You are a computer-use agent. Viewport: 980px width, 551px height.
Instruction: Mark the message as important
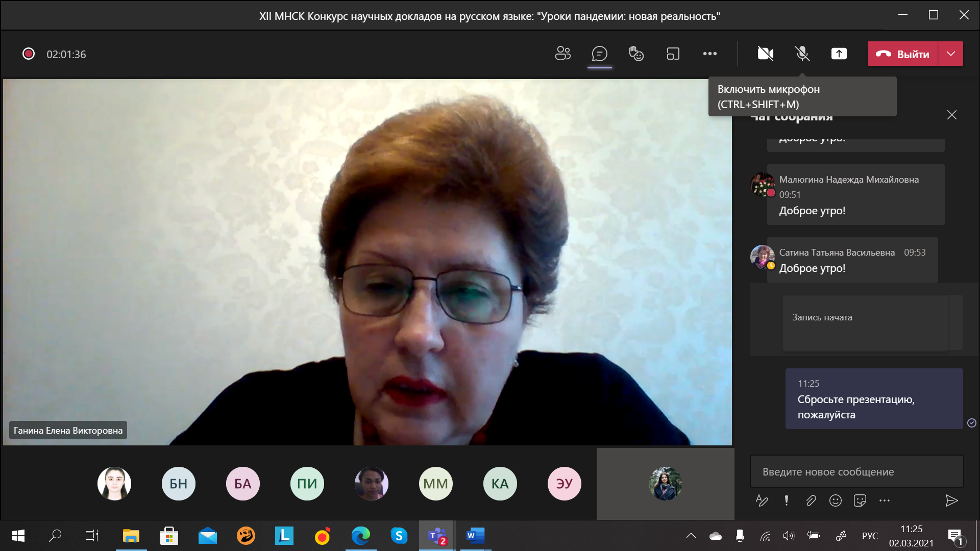pyautogui.click(x=787, y=500)
